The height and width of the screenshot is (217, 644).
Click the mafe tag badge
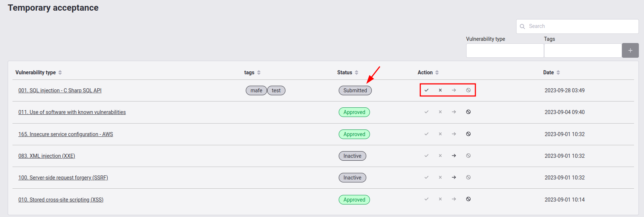(256, 90)
